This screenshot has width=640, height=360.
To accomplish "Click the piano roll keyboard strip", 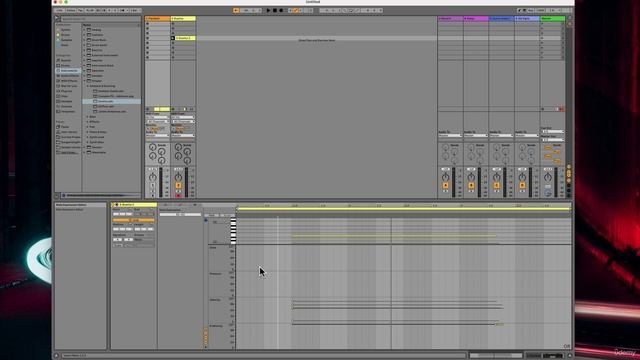I will coord(233,231).
